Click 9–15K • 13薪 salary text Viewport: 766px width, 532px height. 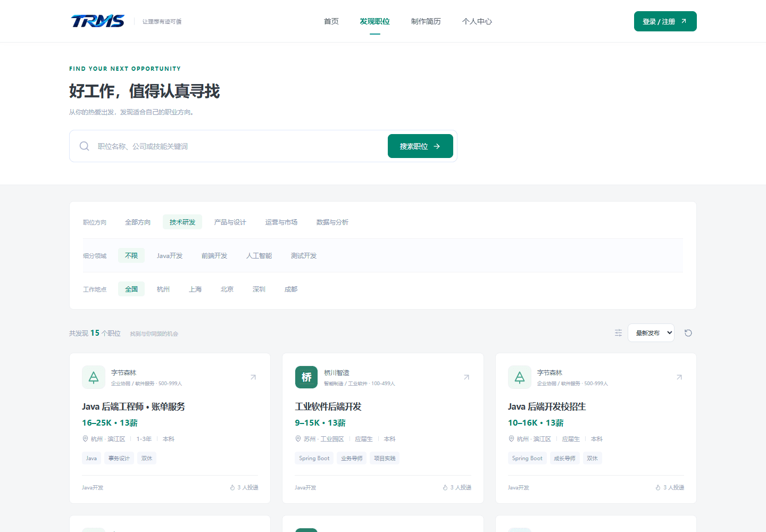320,423
